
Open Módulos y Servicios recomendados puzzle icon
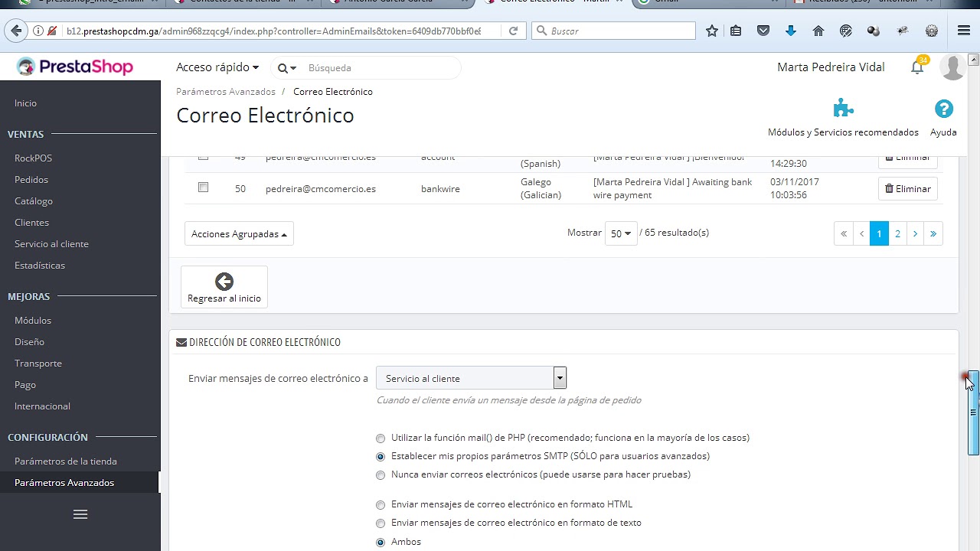pos(843,109)
